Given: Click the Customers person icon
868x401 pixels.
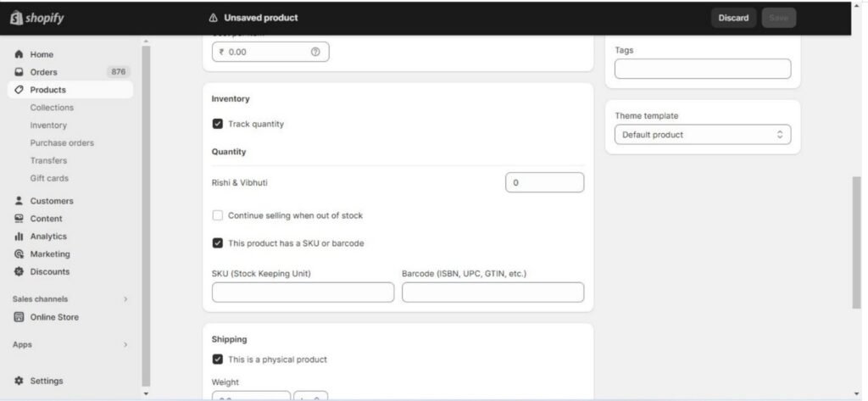Looking at the screenshot, I should coord(19,201).
